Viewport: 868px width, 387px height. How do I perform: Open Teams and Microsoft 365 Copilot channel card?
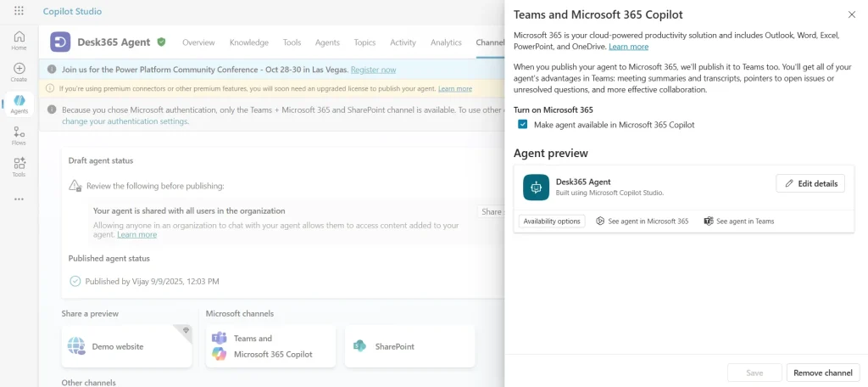coord(270,346)
